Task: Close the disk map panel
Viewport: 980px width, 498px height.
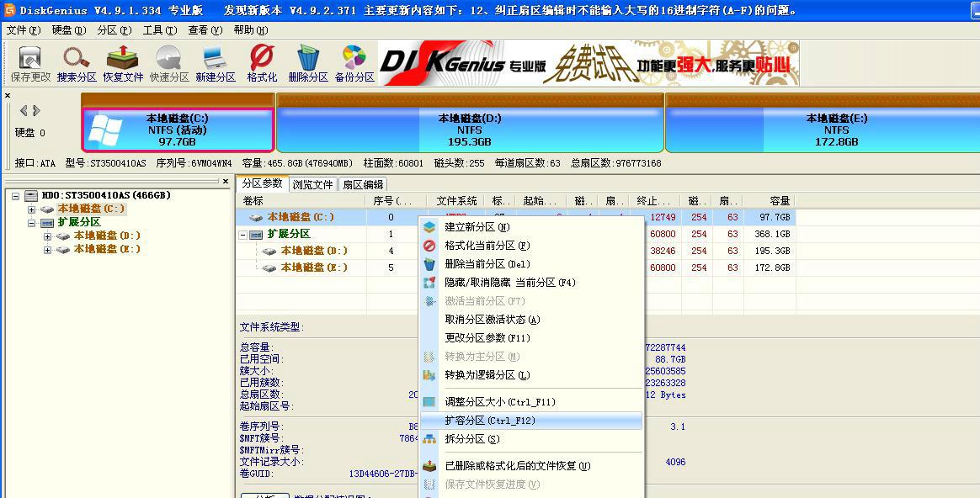Action: point(8,96)
